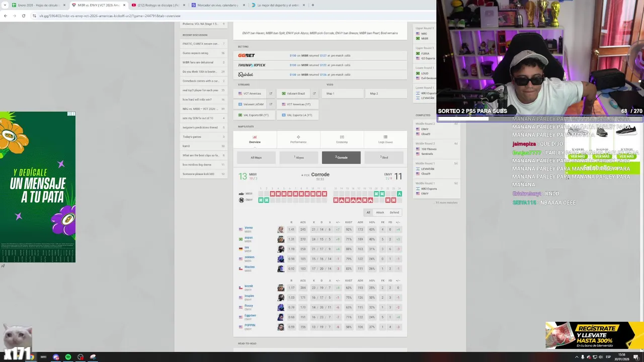Screen dimensions: 644x362
Task: Click the round 24 result box for MIBR
Action: 399,194
